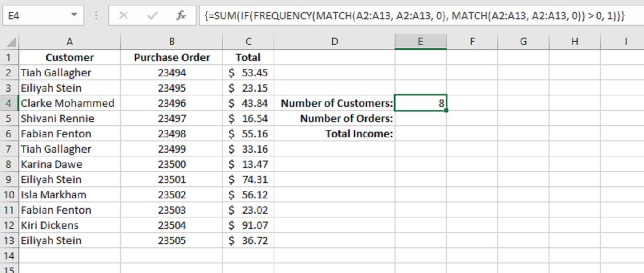Viewport: 644px width, 273px height.
Task: Select row 13 header
Action: coord(9,240)
